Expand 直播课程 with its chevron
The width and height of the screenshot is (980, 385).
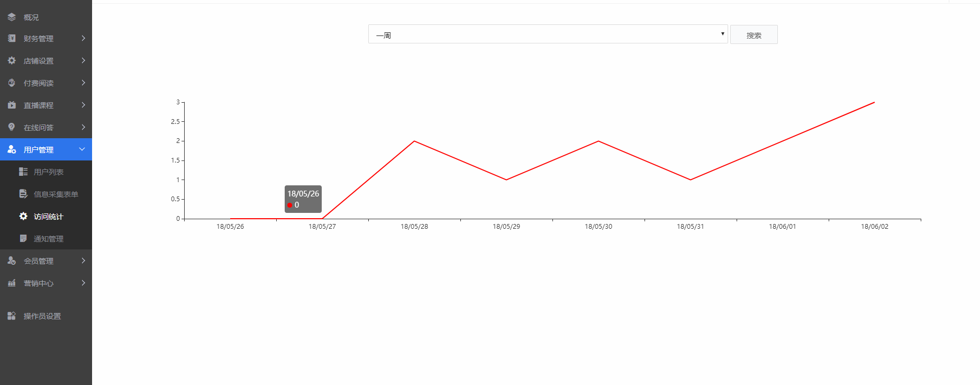pyautogui.click(x=83, y=105)
